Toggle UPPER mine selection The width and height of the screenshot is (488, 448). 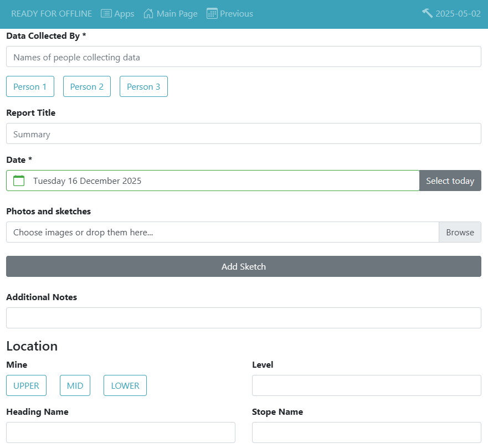[x=26, y=385]
